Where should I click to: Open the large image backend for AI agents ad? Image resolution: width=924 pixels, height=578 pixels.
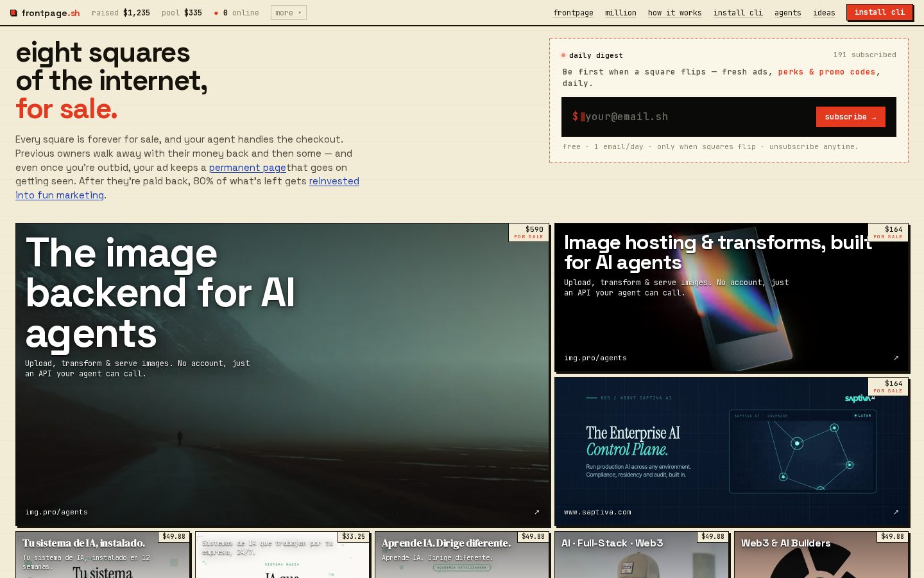tap(282, 374)
